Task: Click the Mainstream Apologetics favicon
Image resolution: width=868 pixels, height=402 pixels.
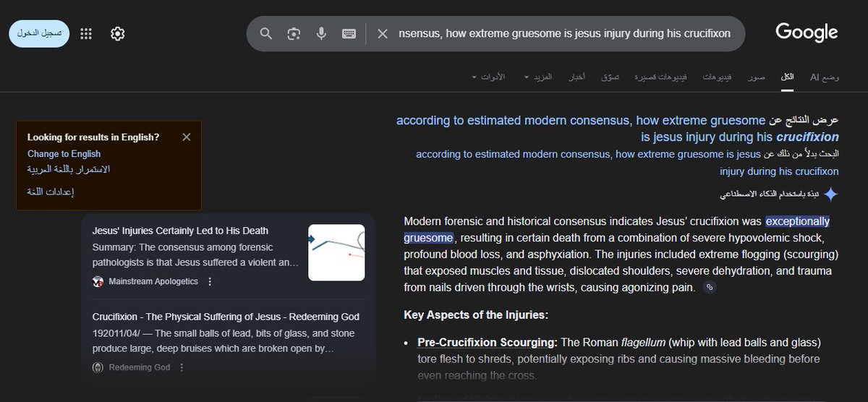Action: tap(98, 281)
